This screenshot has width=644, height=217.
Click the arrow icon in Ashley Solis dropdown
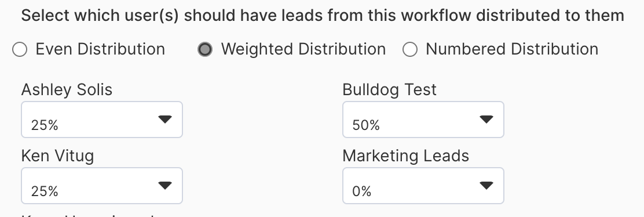coord(165,120)
